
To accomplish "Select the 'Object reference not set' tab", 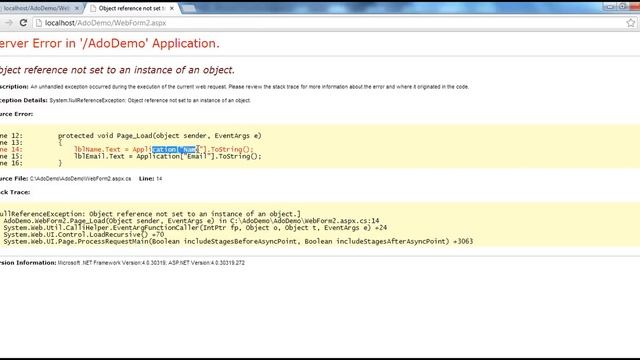I will (x=131, y=8).
